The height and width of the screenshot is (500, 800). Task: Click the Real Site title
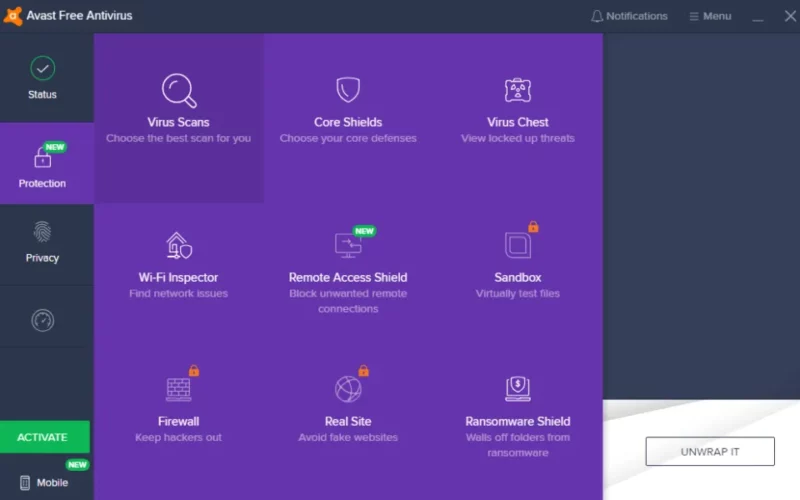pos(348,421)
